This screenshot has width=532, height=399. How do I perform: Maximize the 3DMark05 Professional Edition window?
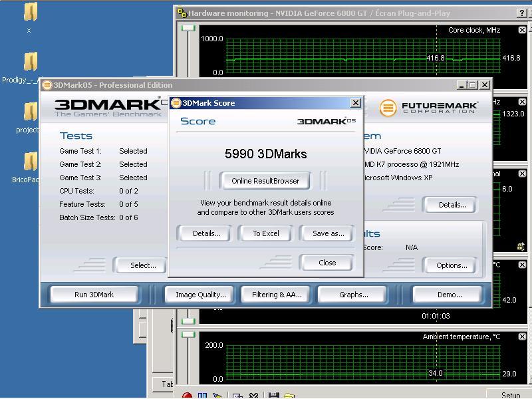point(473,85)
